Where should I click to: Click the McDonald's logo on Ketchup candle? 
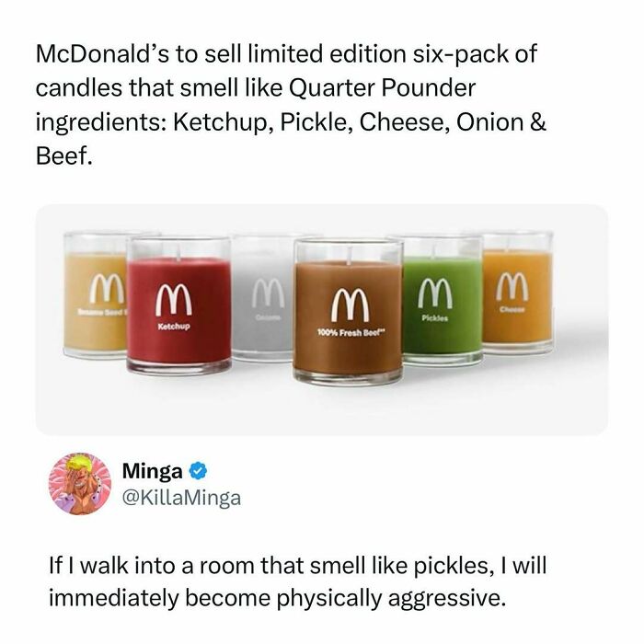[x=177, y=297]
